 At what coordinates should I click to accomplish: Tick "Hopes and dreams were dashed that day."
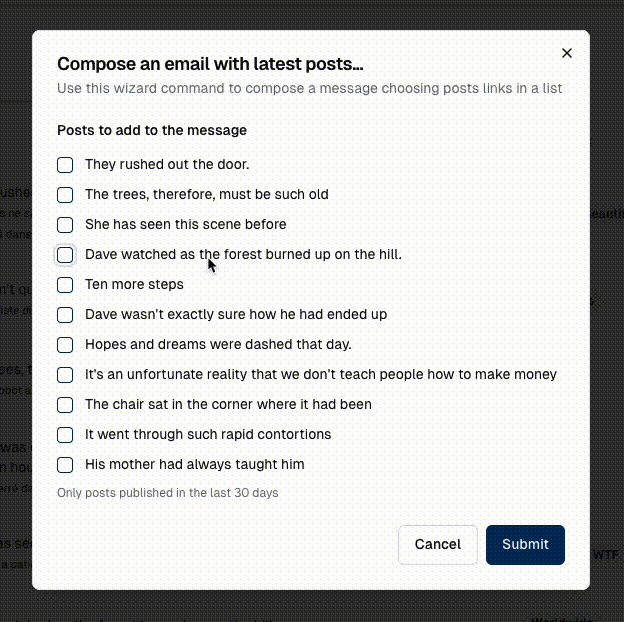point(65,345)
